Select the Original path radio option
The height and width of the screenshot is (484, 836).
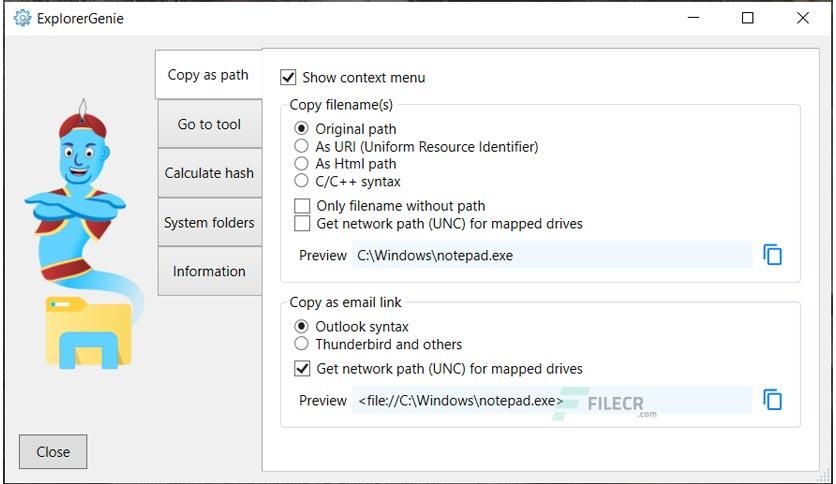pos(301,128)
